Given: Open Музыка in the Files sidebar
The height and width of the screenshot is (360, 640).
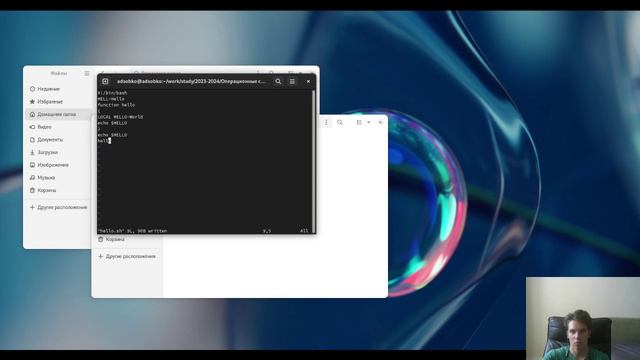Looking at the screenshot, I should (58, 178).
